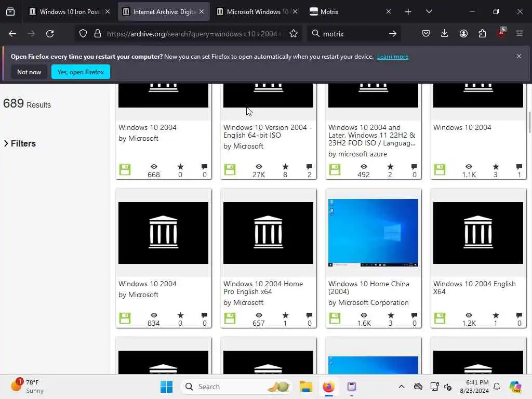
Task: Open the Firefox downloads panel
Action: pos(445,34)
